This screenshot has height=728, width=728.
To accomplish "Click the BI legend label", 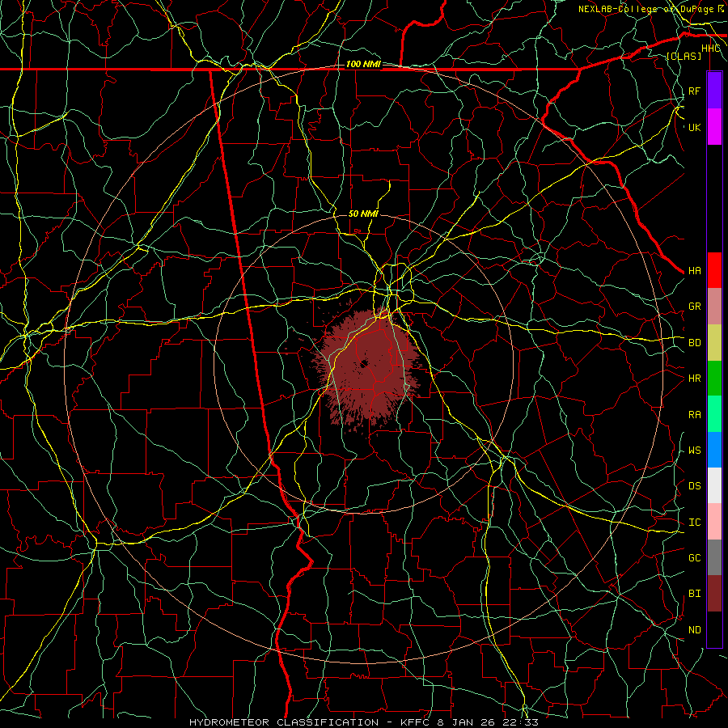I will [x=694, y=594].
